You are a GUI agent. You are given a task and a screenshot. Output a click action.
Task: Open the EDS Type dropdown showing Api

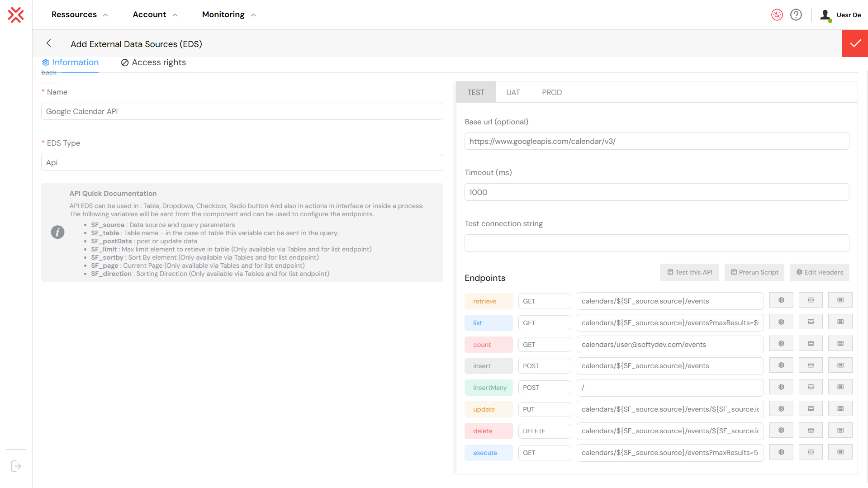tap(242, 162)
